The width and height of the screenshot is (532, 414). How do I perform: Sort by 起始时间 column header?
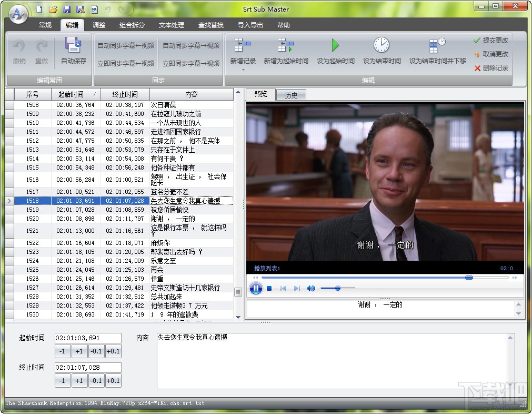76,94
